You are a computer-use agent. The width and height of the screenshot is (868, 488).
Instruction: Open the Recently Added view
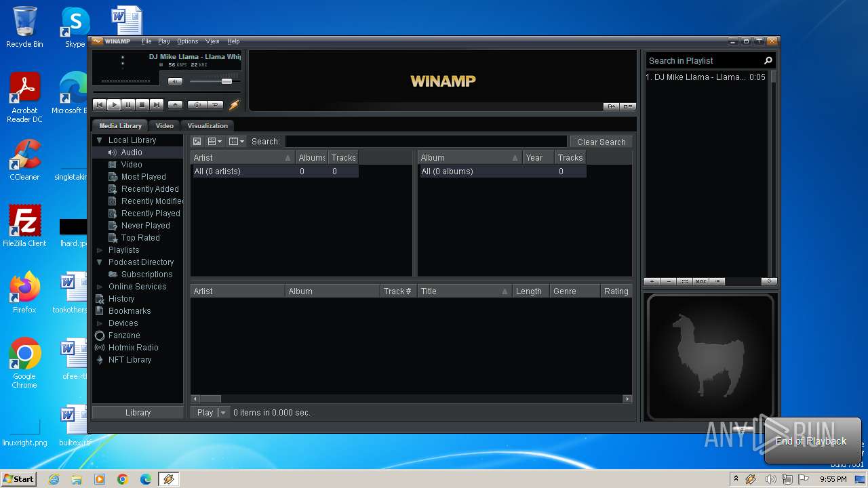pos(150,189)
